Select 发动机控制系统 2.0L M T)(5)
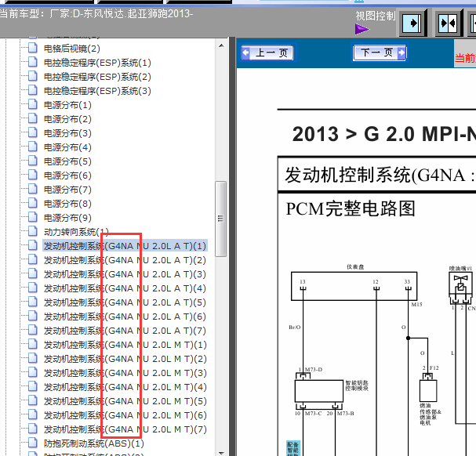 click(x=125, y=401)
